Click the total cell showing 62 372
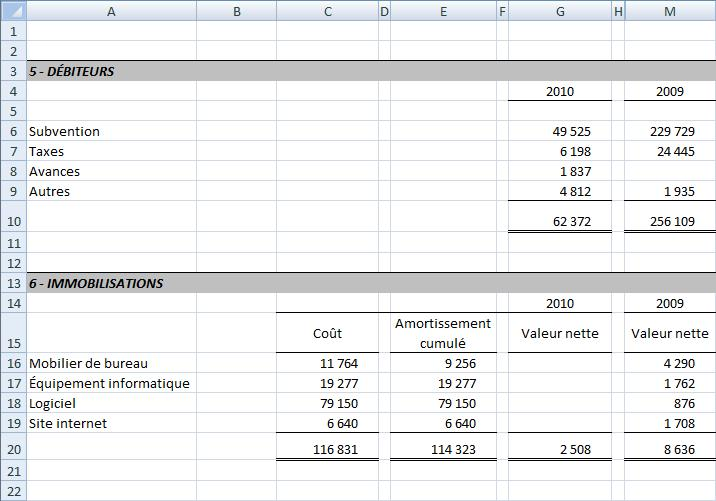The image size is (716, 501). 559,221
